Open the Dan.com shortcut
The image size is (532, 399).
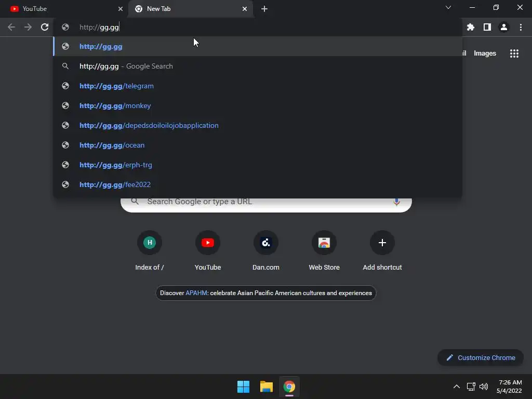pos(266,251)
